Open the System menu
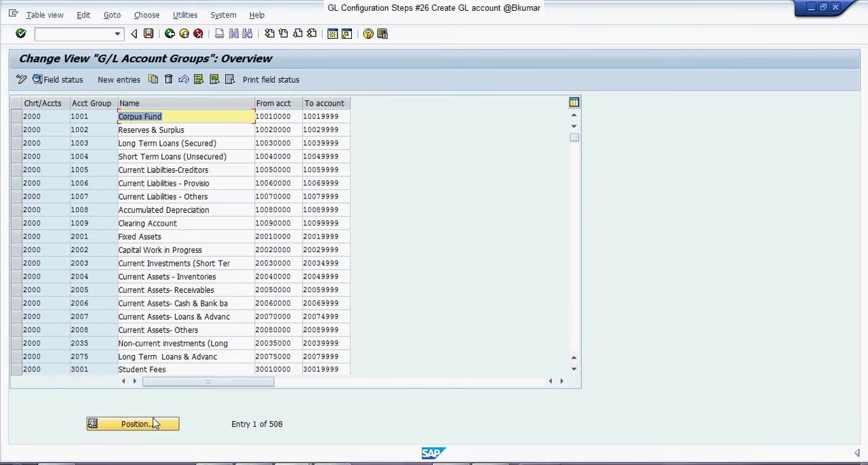Image resolution: width=868 pixels, height=465 pixels. (223, 15)
